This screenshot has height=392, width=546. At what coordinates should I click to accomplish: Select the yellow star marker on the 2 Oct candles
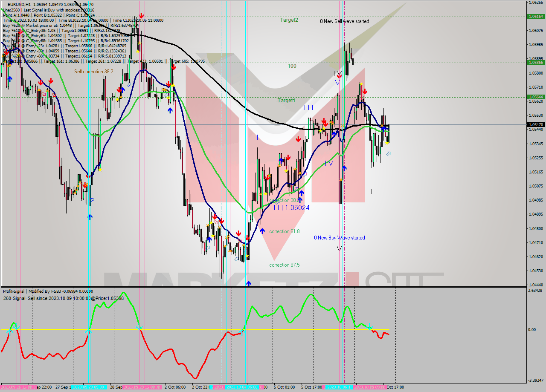click(211, 223)
